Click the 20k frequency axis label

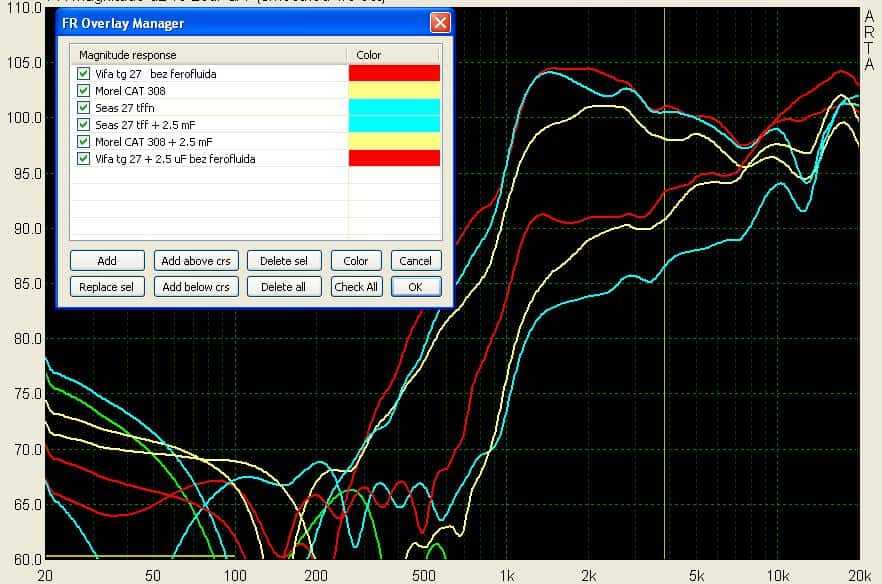860,576
